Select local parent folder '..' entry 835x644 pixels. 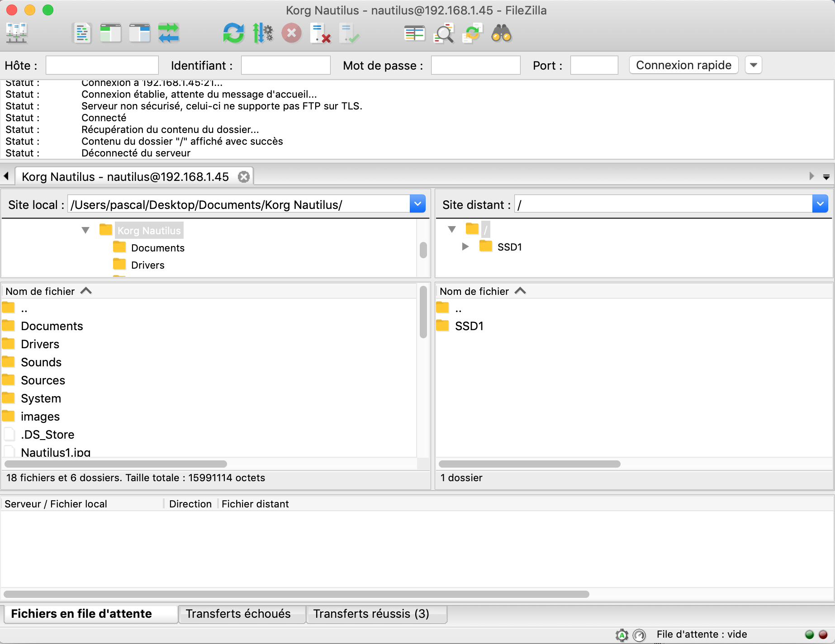point(208,308)
